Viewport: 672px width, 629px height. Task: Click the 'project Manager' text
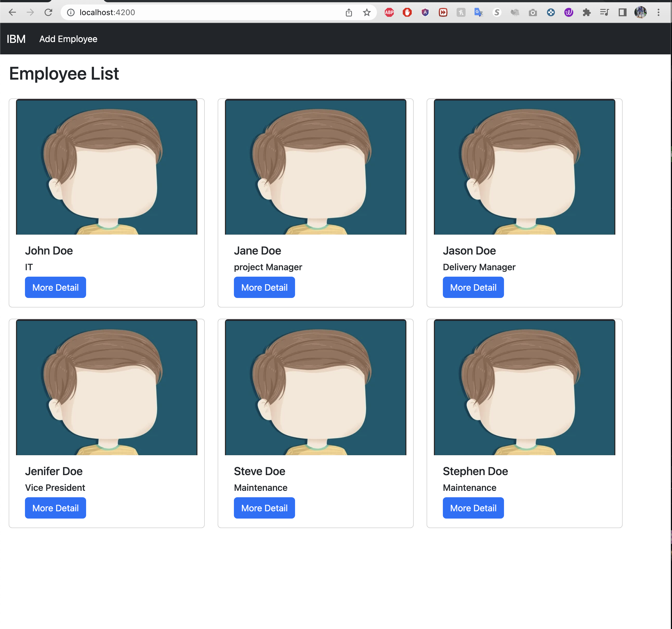268,267
